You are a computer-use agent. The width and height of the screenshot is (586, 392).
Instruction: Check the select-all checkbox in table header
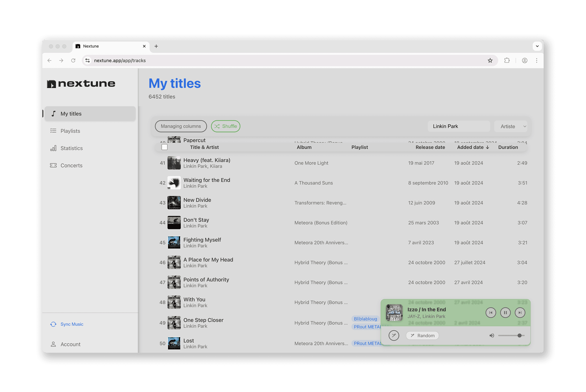coord(164,147)
